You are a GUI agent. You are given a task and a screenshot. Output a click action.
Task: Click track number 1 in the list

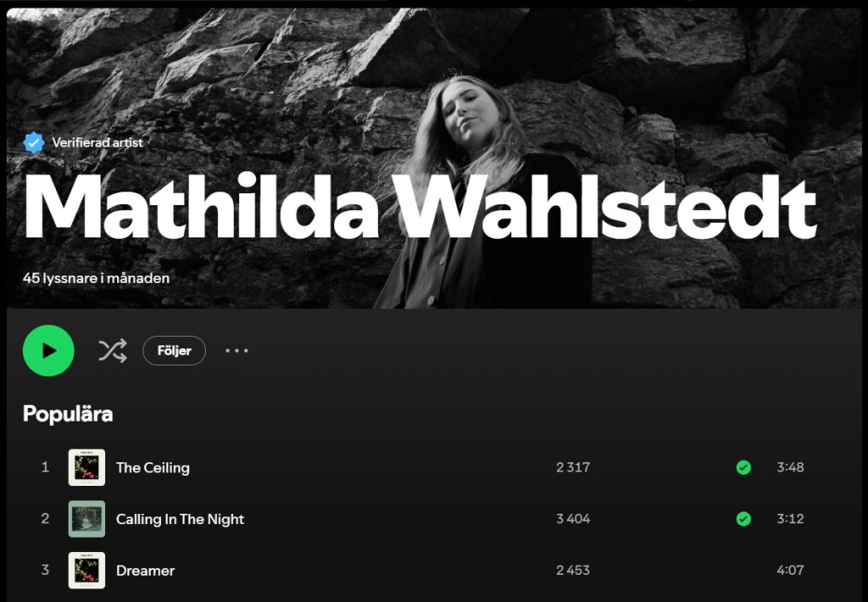pyautogui.click(x=46, y=467)
